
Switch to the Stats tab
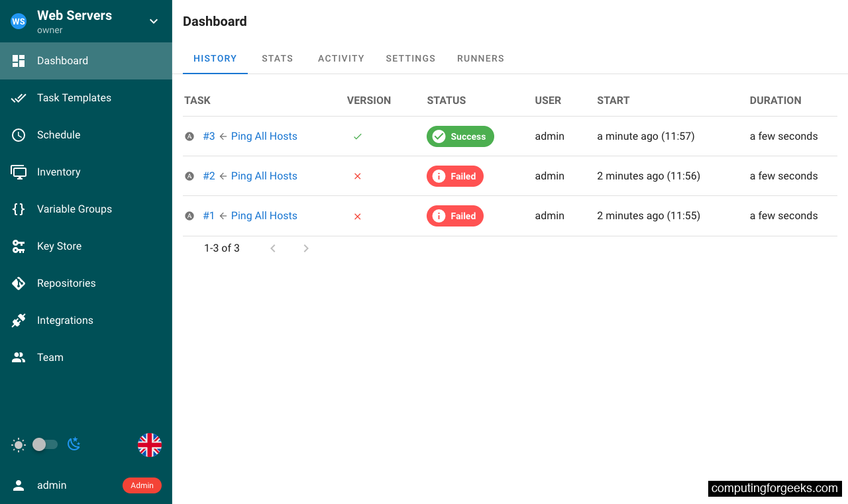click(x=277, y=58)
